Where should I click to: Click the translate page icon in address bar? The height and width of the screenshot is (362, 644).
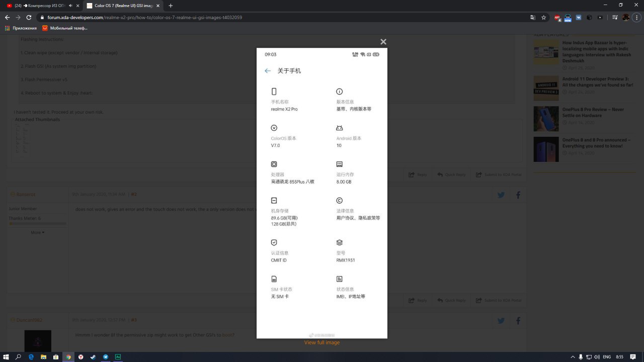tap(533, 17)
